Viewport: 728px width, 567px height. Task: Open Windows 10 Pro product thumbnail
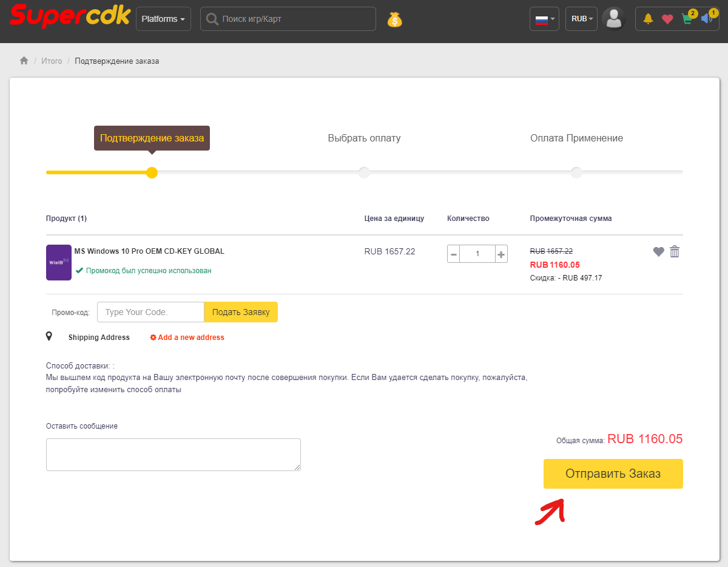tap(59, 263)
